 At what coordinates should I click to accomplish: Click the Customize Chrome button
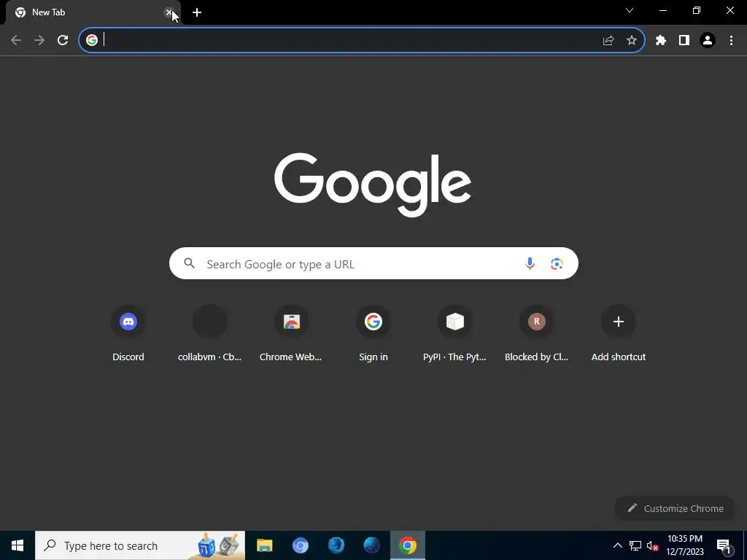point(675,508)
